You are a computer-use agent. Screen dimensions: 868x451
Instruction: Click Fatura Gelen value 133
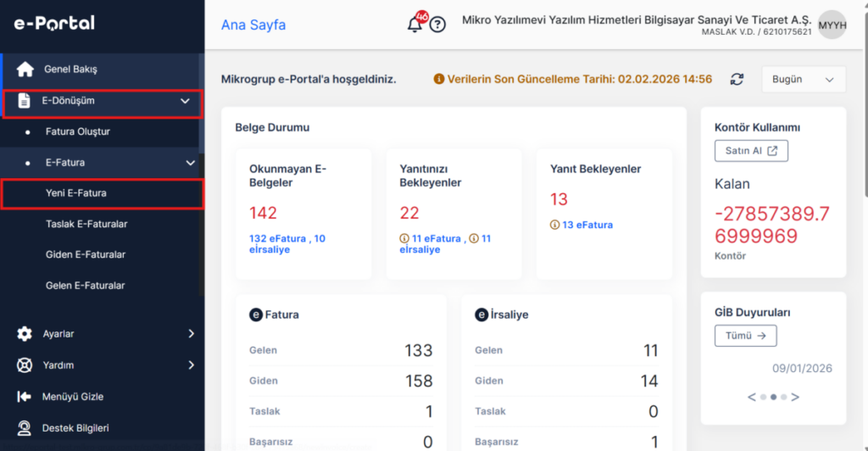coord(418,350)
